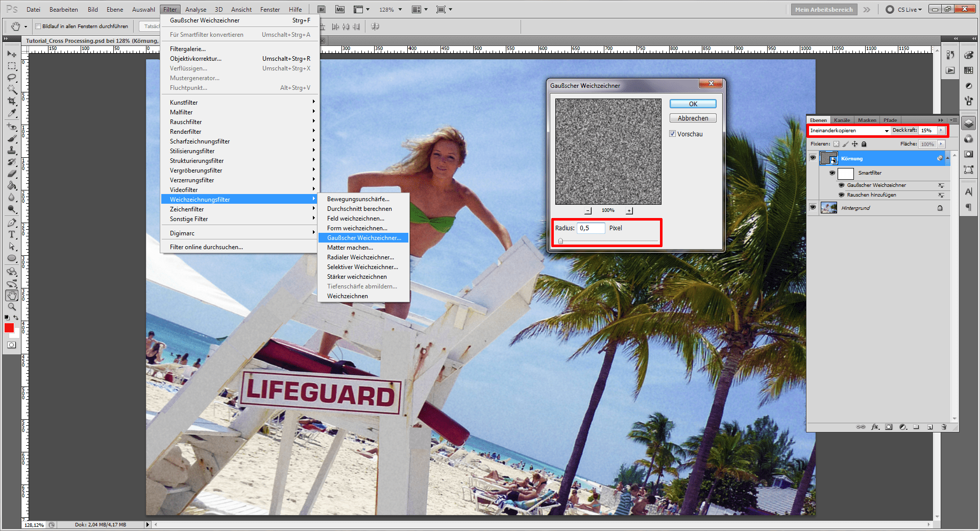Switch to the Kanäle tab

pos(842,120)
